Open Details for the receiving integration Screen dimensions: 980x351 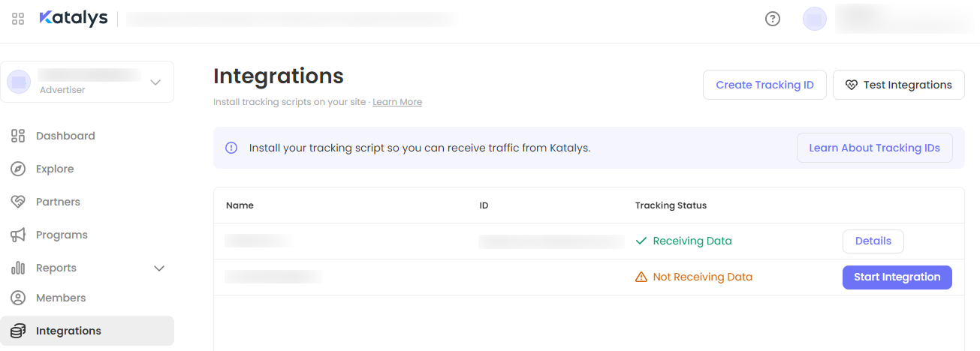click(x=873, y=241)
